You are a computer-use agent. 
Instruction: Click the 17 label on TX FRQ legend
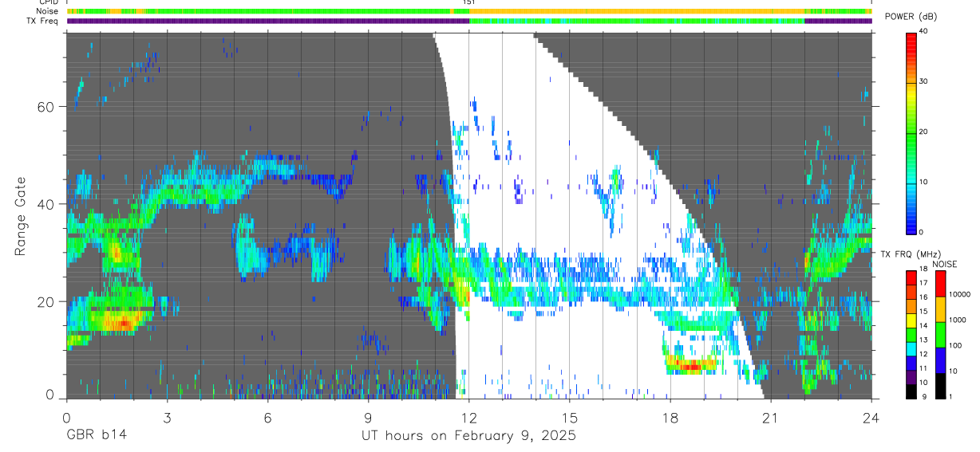[925, 283]
